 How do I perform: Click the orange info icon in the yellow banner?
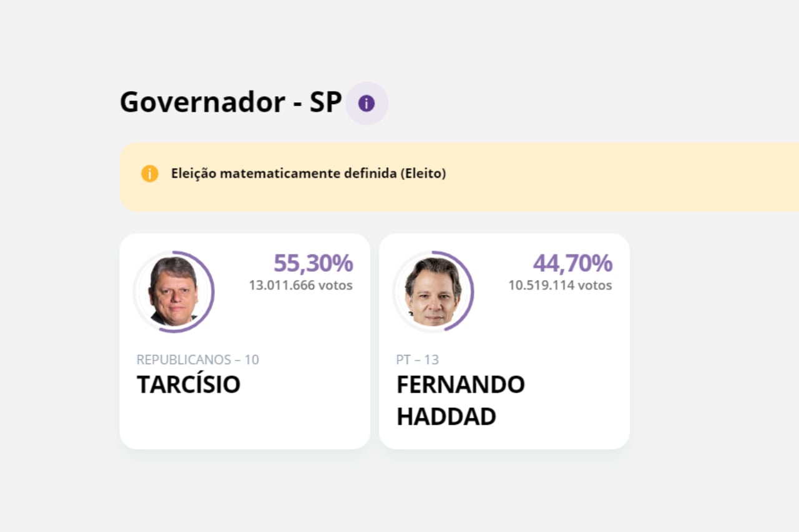[x=150, y=173]
